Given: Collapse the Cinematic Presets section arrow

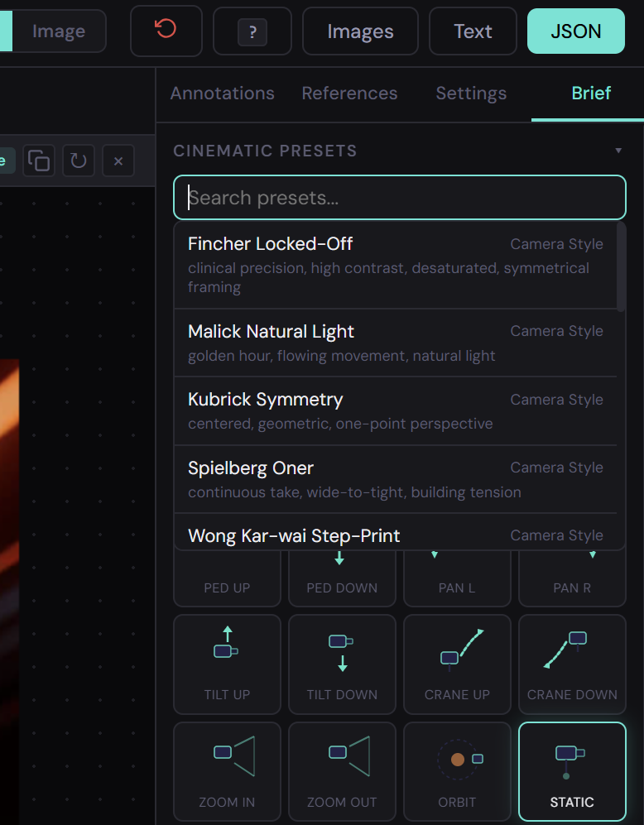Looking at the screenshot, I should pos(618,151).
